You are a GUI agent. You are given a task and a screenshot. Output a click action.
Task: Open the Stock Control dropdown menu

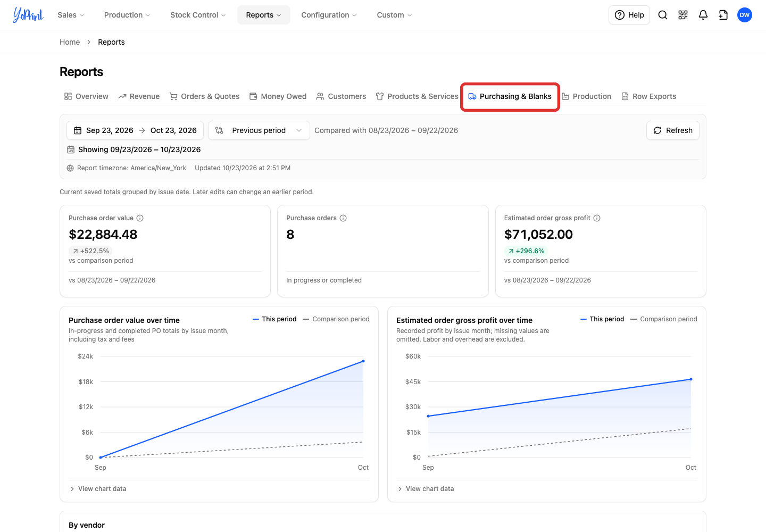pyautogui.click(x=198, y=15)
